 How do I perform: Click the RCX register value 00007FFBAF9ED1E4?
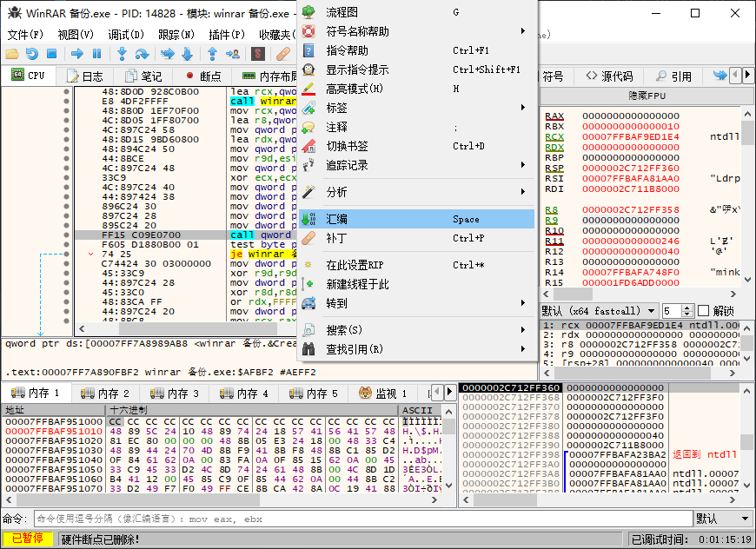click(x=631, y=137)
